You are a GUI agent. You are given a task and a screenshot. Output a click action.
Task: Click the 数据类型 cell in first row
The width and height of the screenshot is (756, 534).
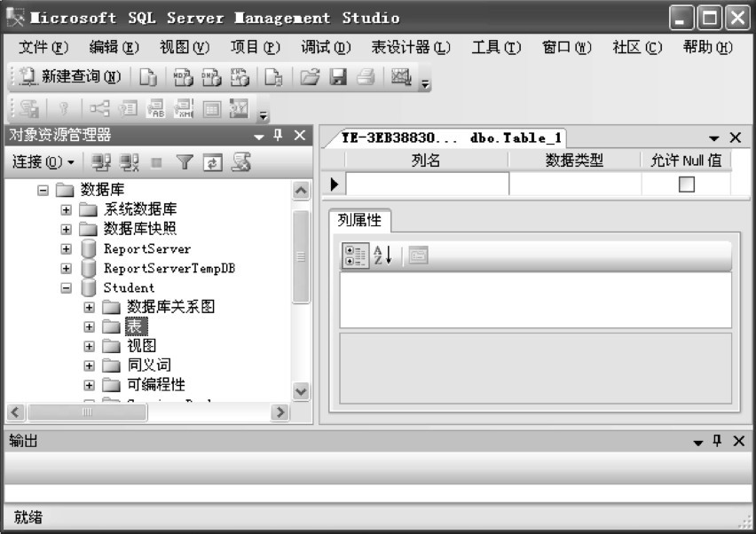[x=575, y=184]
